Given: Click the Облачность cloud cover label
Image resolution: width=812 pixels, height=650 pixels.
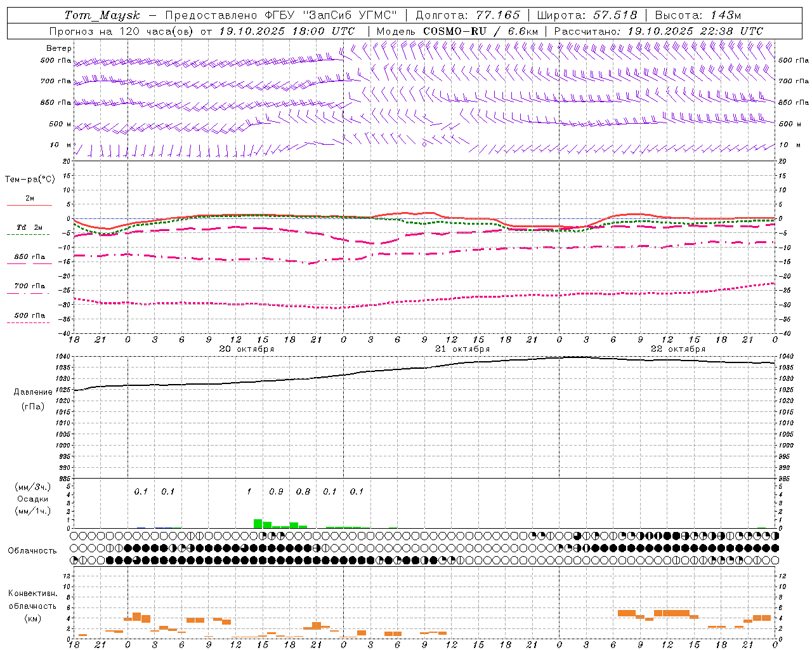Looking at the screenshot, I should coord(32,550).
